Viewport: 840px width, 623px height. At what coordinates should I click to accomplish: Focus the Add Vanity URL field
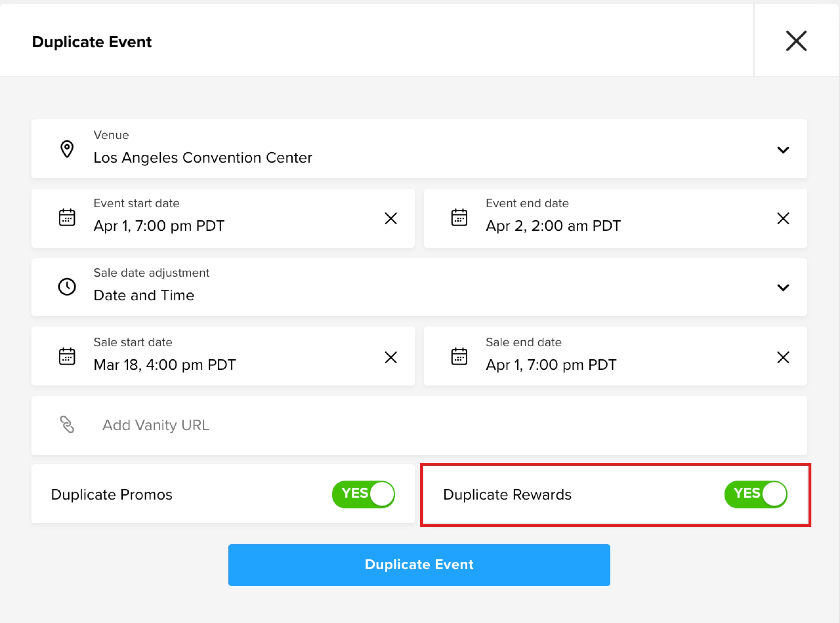(419, 425)
